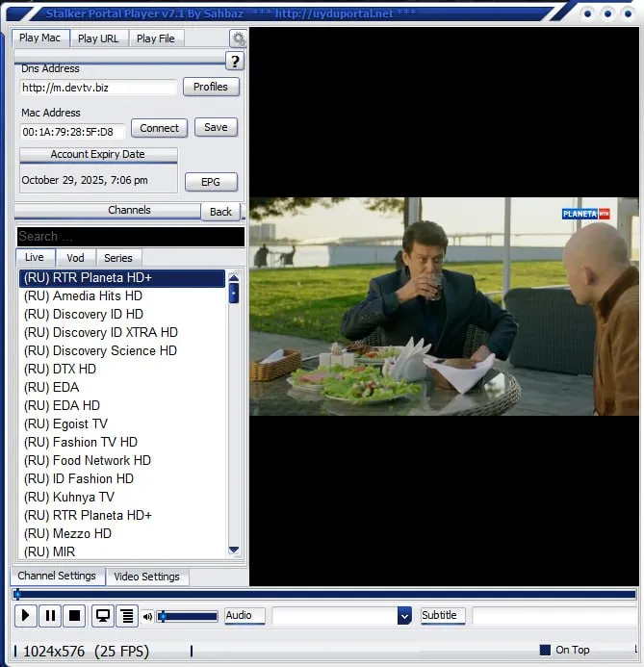This screenshot has height=667, width=644.
Task: Click the Profiles button
Action: [x=211, y=87]
